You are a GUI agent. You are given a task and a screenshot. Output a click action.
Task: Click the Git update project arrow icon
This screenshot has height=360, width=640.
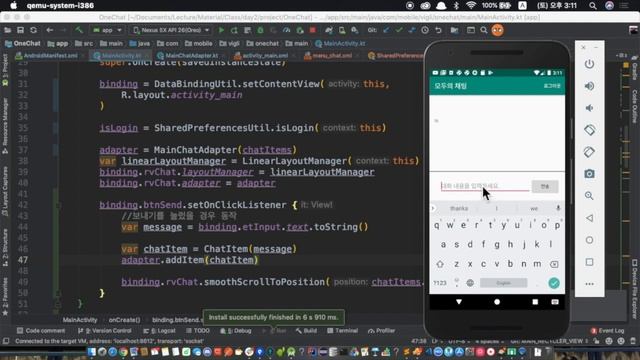click(386, 30)
